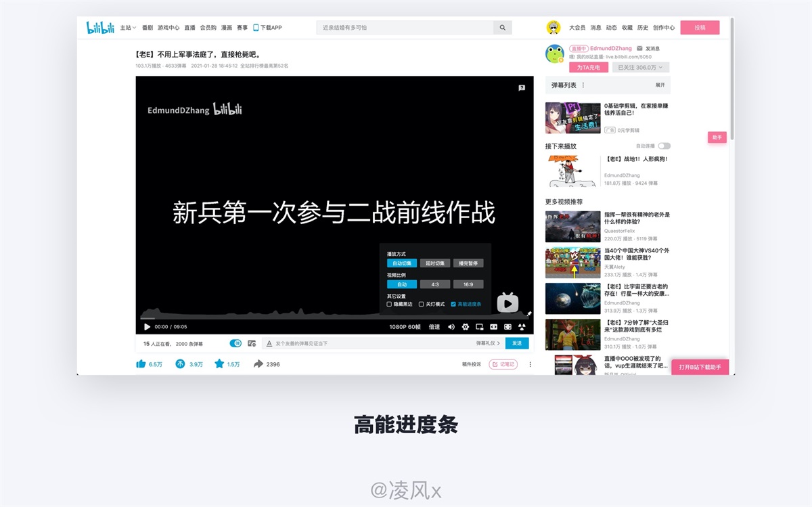Click the 记笔记 button
The width and height of the screenshot is (812, 507).
pyautogui.click(x=503, y=364)
